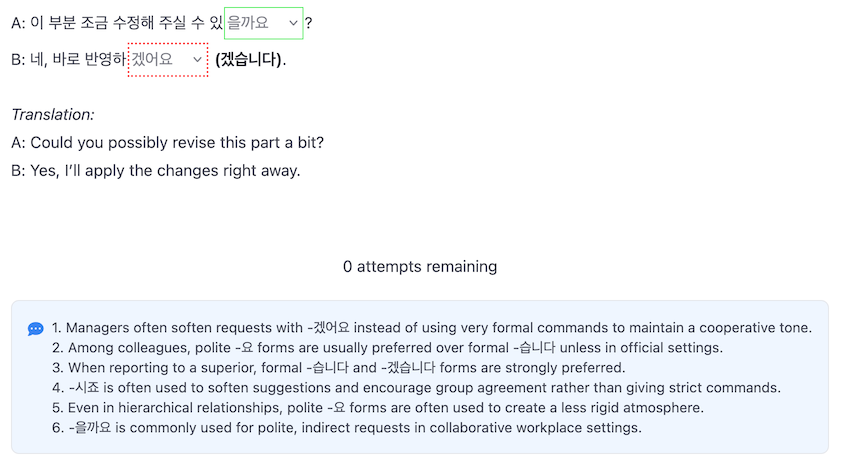This screenshot has width=842, height=464.
Task: Click the "A:" speaker label in the Korean dialogue
Action: pyautogui.click(x=18, y=22)
